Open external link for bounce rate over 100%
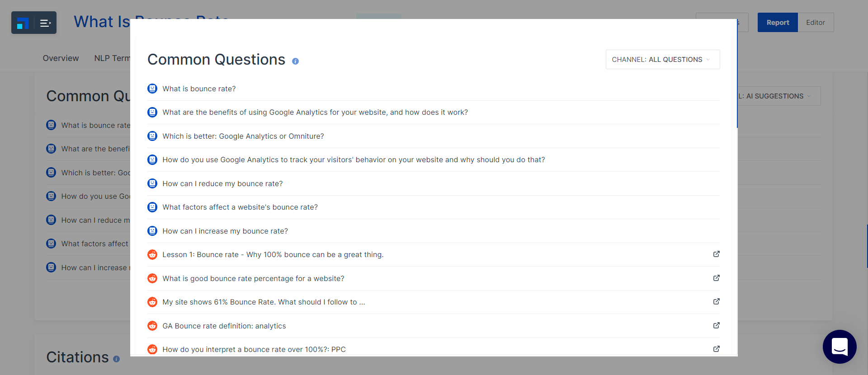This screenshot has height=375, width=868. (716, 349)
